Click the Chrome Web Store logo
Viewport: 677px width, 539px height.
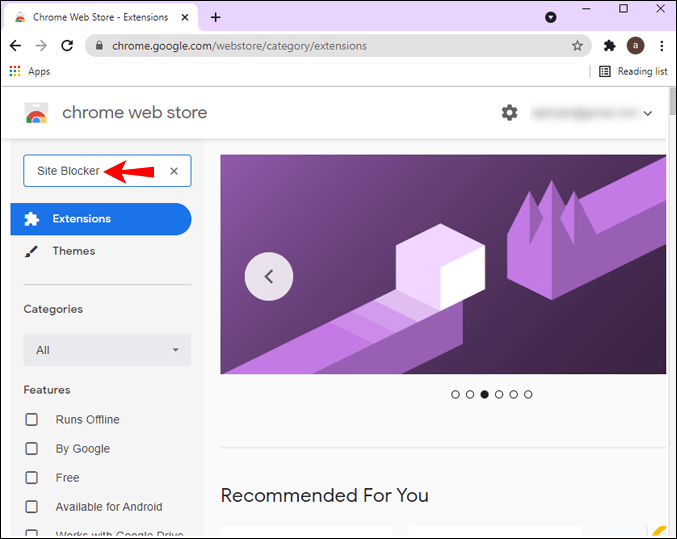tap(36, 113)
